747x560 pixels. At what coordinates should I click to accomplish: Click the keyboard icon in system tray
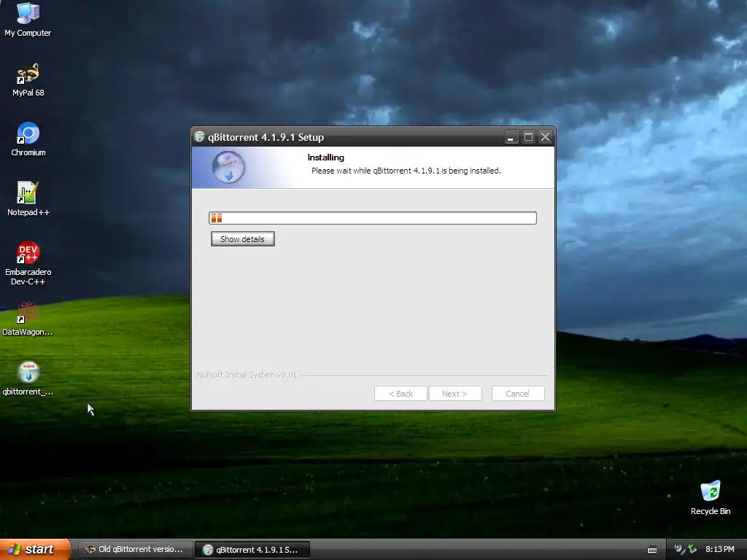click(652, 550)
